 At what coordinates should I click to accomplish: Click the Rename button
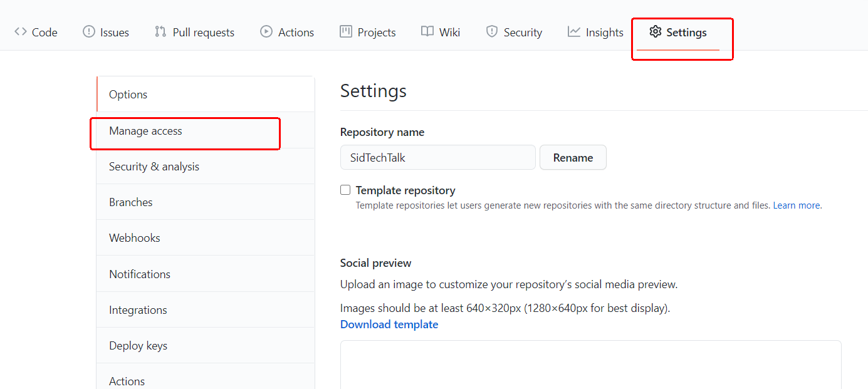572,157
